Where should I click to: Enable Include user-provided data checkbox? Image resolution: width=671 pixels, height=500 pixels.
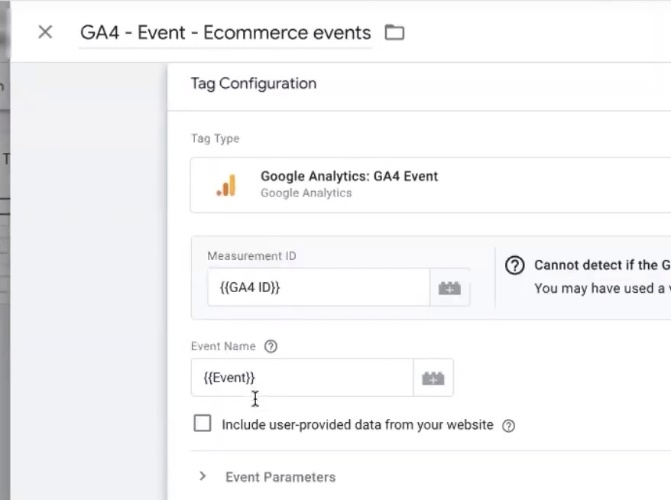coord(202,424)
